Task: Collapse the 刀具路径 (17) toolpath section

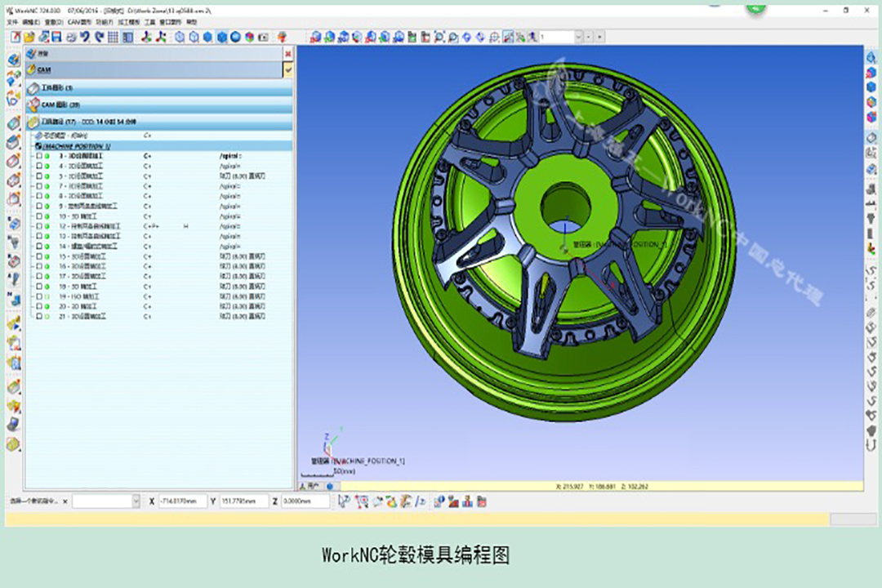Action: click(159, 122)
